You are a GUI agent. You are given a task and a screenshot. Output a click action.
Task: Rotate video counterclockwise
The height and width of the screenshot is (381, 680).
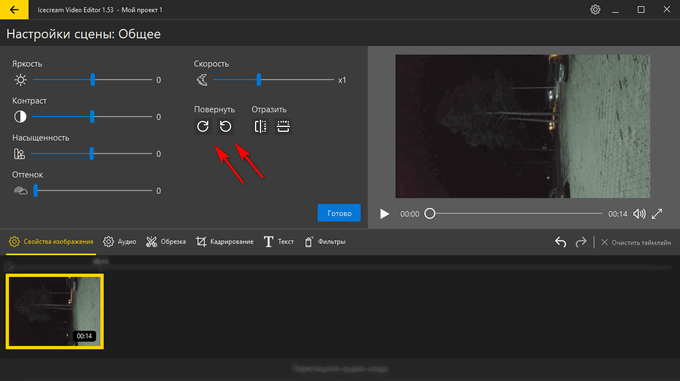click(x=226, y=127)
